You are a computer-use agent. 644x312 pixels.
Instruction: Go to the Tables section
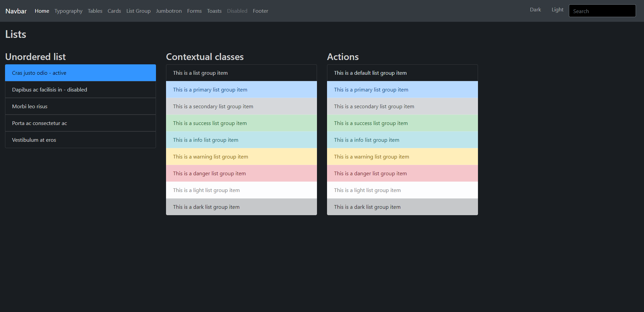pyautogui.click(x=95, y=11)
